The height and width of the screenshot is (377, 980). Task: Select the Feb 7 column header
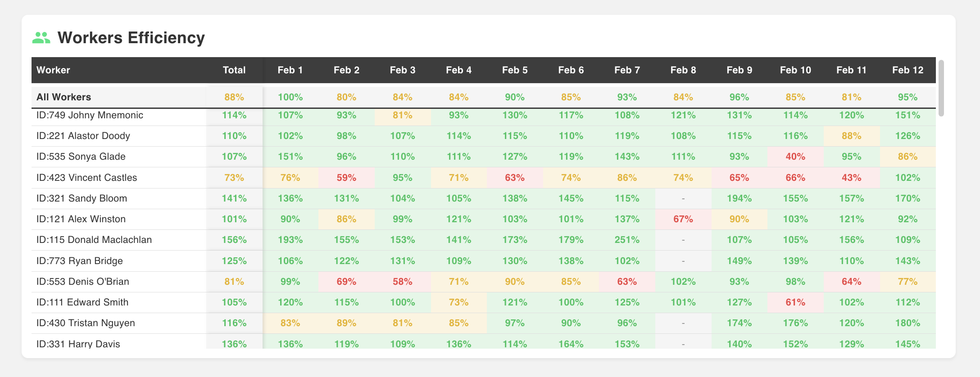[627, 70]
